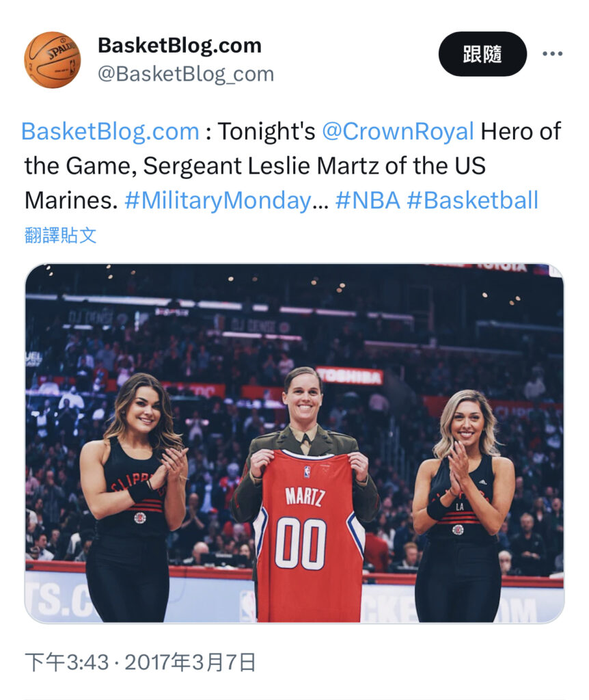The width and height of the screenshot is (589, 700).
Task: Tap the 跟隨 follow button
Action: 482,54
